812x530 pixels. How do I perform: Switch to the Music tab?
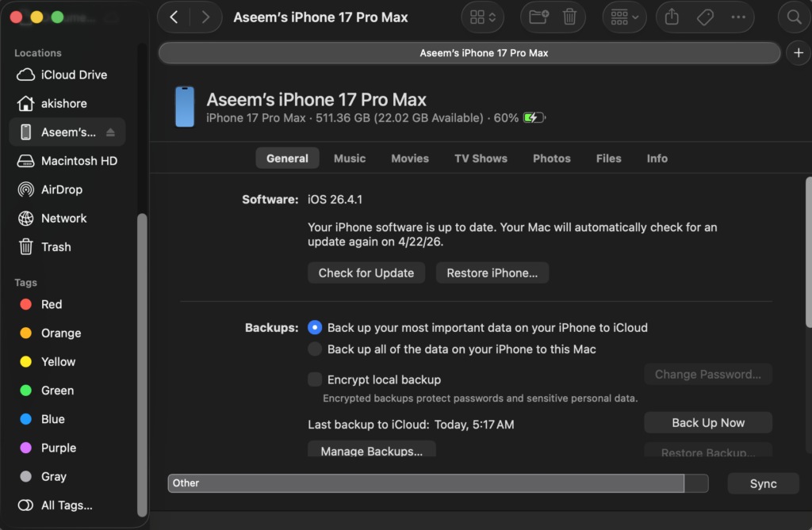[x=350, y=158]
